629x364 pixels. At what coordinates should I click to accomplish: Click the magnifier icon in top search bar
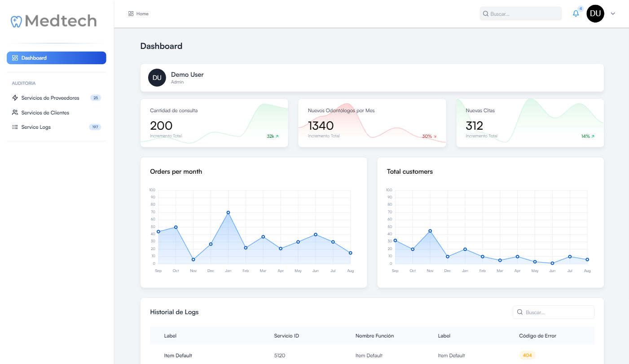485,14
